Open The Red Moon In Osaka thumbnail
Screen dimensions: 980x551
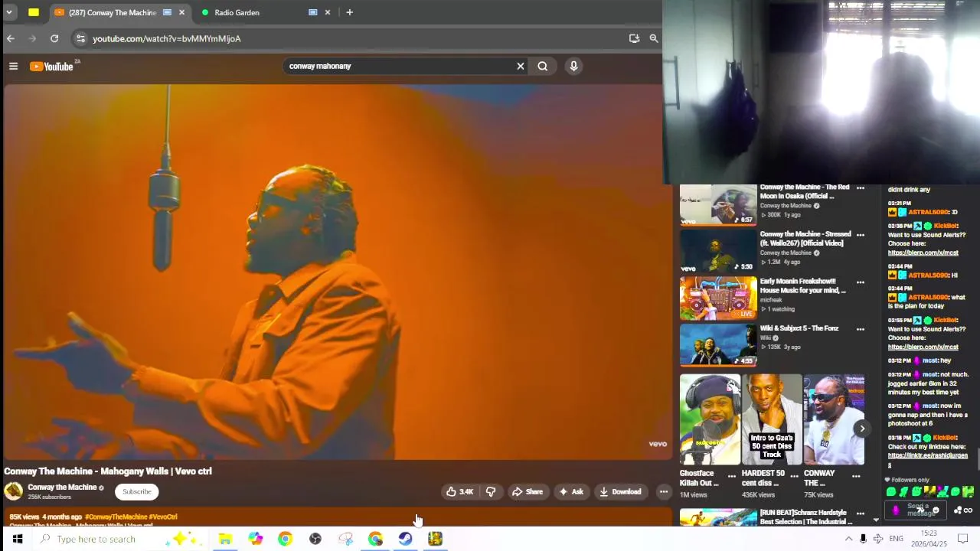718,205
